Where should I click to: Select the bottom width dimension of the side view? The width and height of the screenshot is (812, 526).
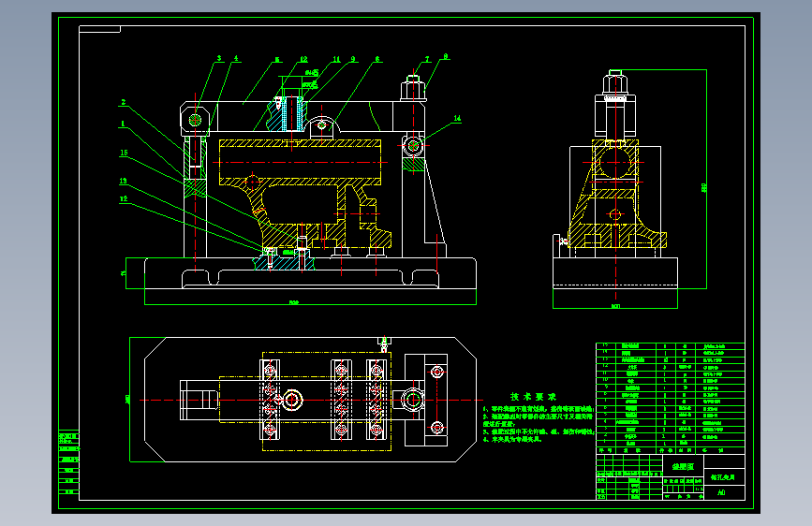(615, 306)
